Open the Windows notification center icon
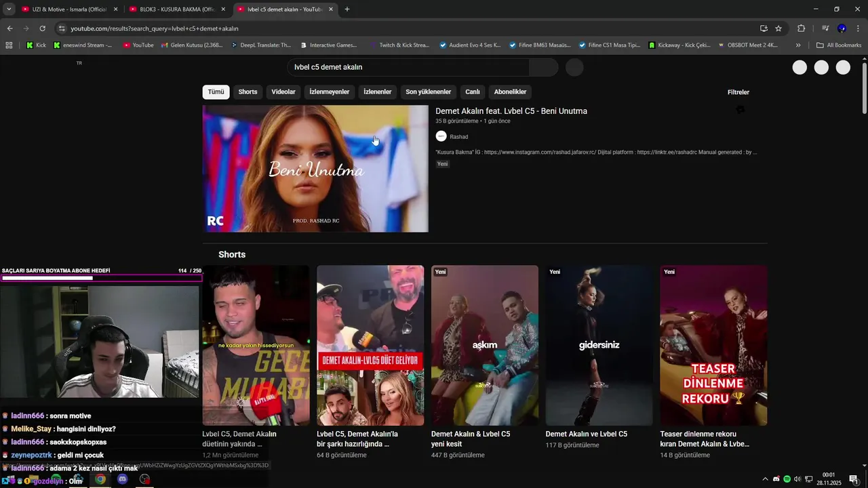 (x=854, y=479)
